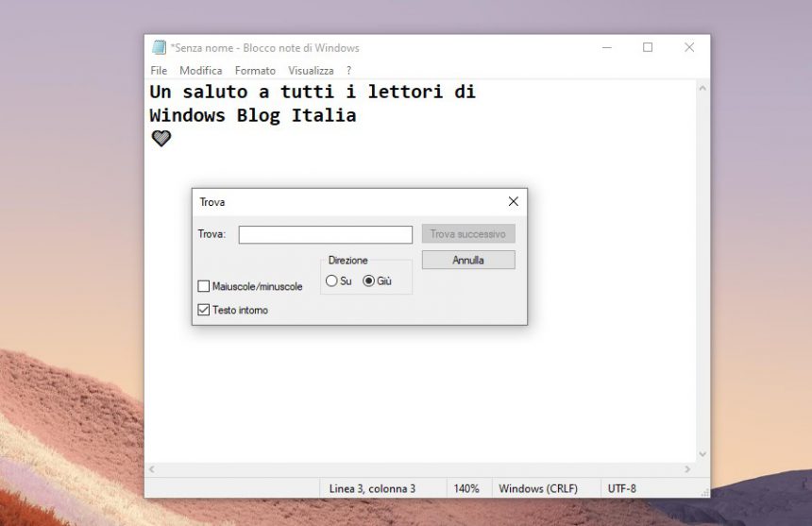Click the 140% zoom status entry
This screenshot has height=526, width=812.
coord(466,488)
